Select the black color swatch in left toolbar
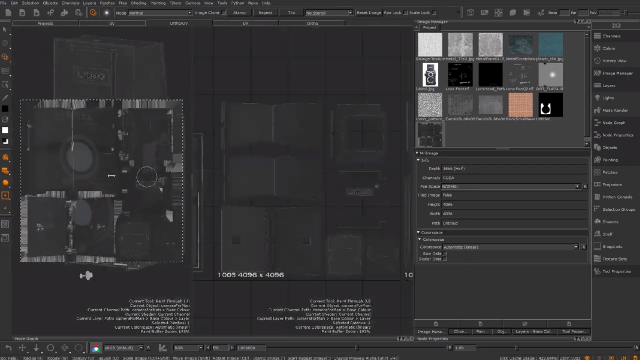Screen dimensions: 640x360 pos(5,109)
